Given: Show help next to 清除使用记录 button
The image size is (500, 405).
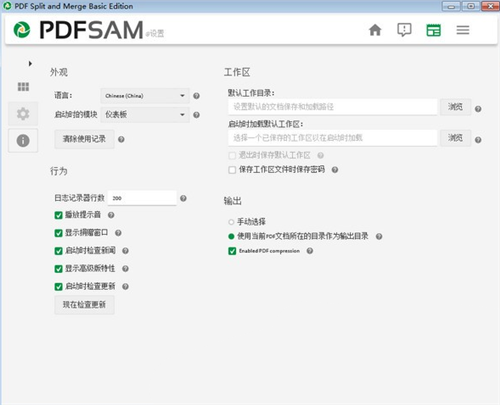Looking at the screenshot, I should tap(121, 139).
